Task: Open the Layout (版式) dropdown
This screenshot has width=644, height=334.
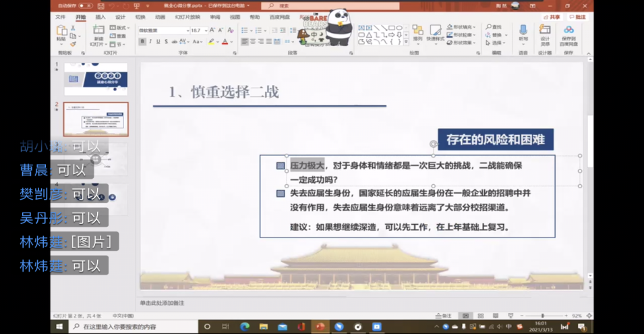Action: (119, 28)
